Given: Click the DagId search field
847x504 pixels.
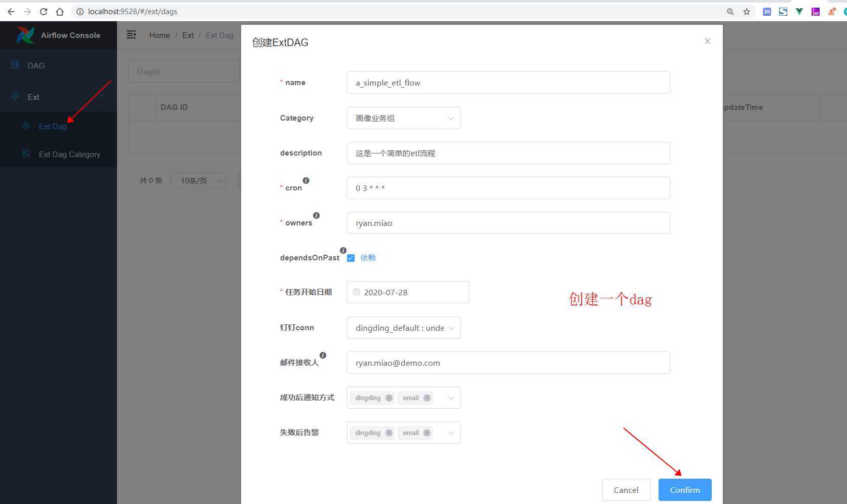Looking at the screenshot, I should [x=184, y=71].
